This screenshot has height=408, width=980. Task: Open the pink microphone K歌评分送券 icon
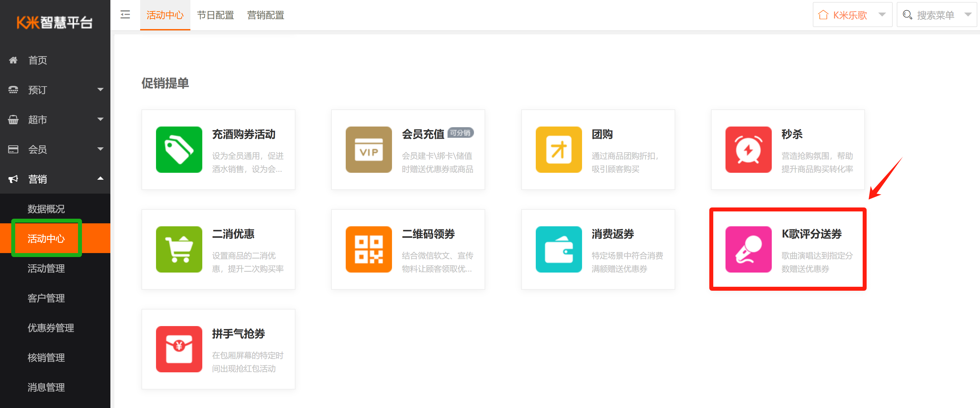[748, 249]
